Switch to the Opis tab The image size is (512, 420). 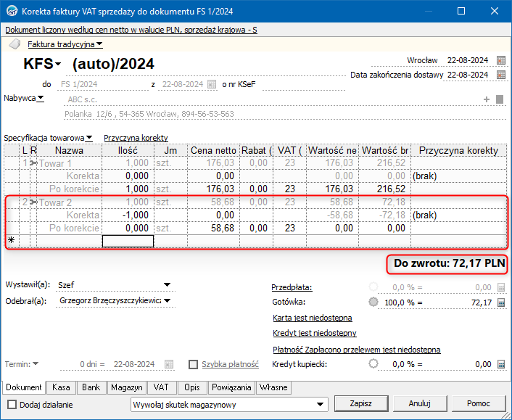(x=192, y=387)
